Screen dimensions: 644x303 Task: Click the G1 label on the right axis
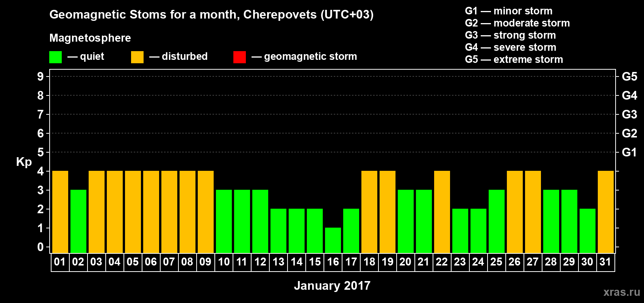[629, 152]
